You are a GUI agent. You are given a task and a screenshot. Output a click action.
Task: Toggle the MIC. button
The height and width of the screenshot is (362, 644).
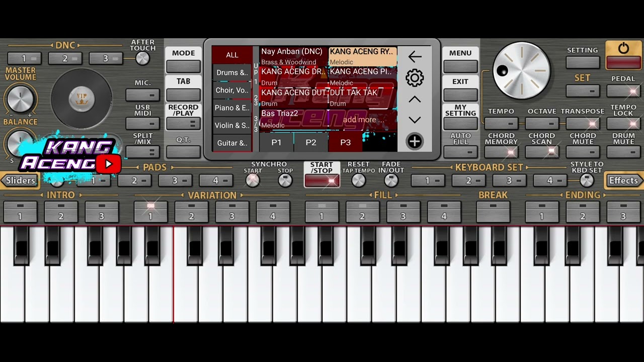tap(143, 95)
